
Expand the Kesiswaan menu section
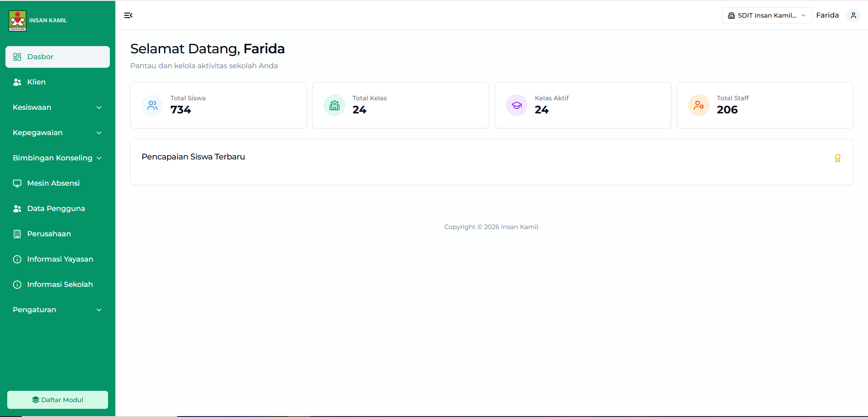tap(57, 108)
